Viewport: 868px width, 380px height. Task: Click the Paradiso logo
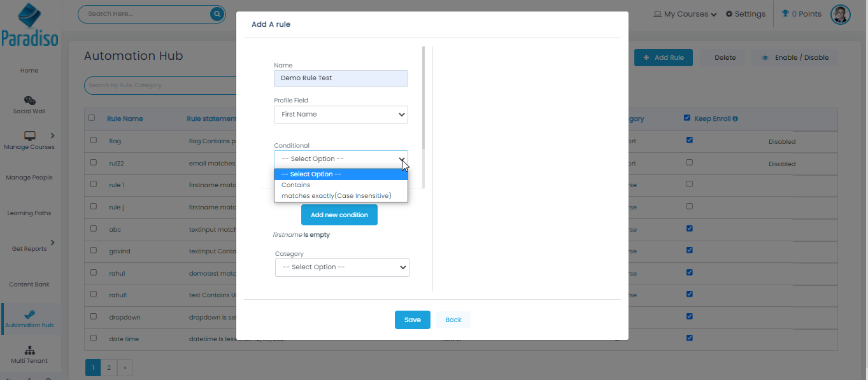coord(29,25)
